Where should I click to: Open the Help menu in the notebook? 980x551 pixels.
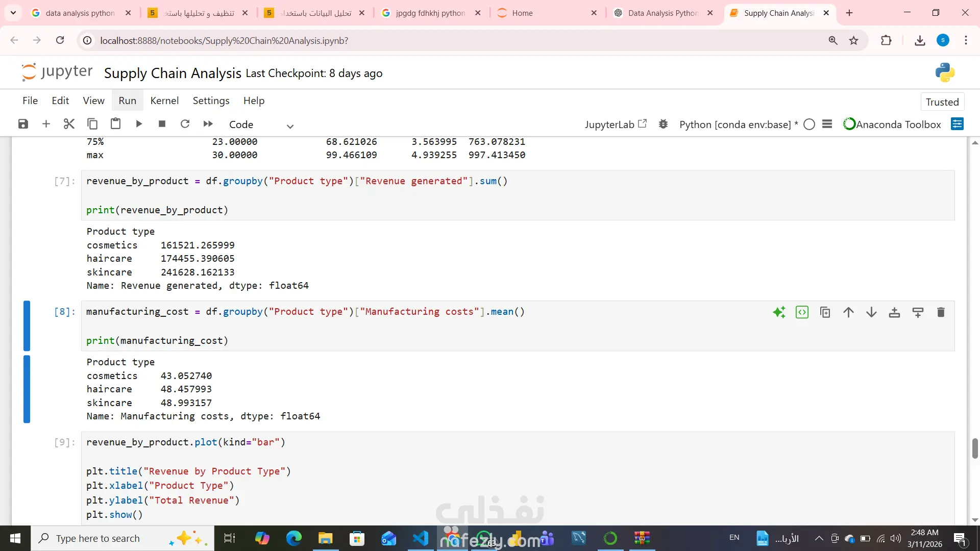click(x=254, y=101)
